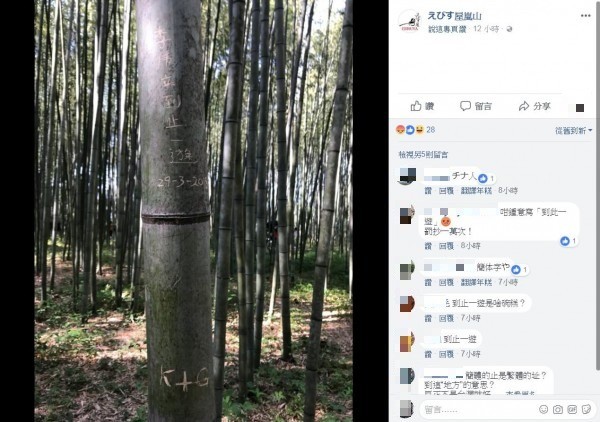Click the post privacy globe icon

[509, 29]
